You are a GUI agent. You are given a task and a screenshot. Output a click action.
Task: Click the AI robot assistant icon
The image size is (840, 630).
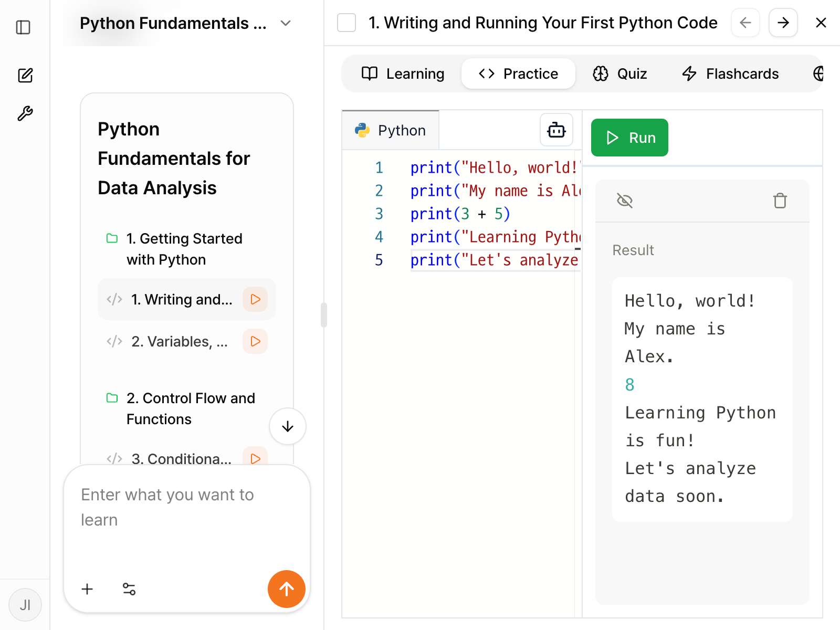pyautogui.click(x=556, y=130)
